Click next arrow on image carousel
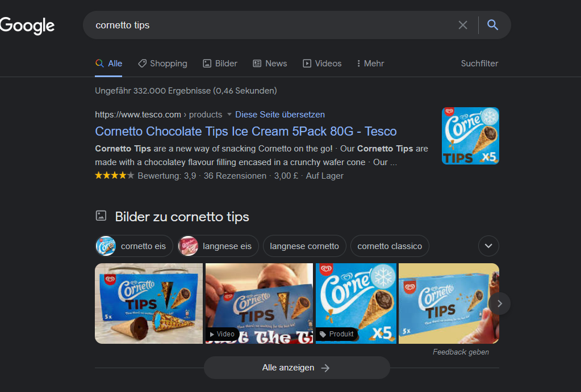The image size is (581, 392). [499, 304]
